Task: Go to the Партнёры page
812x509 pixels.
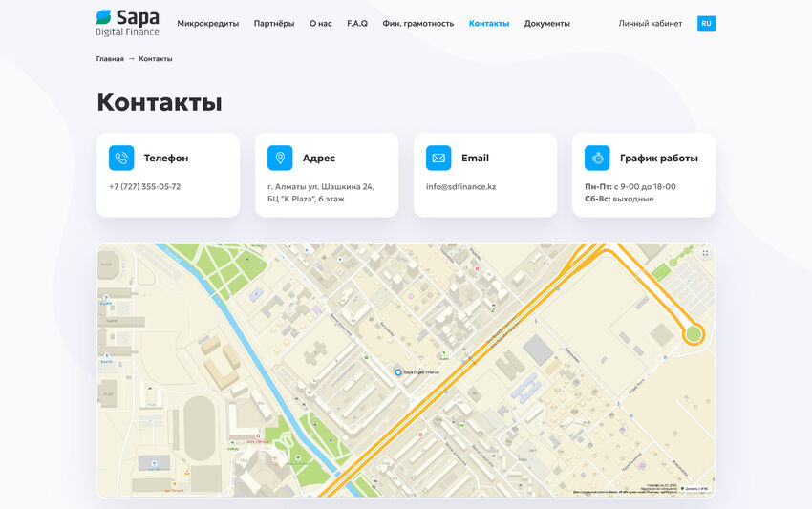Action: [x=274, y=23]
